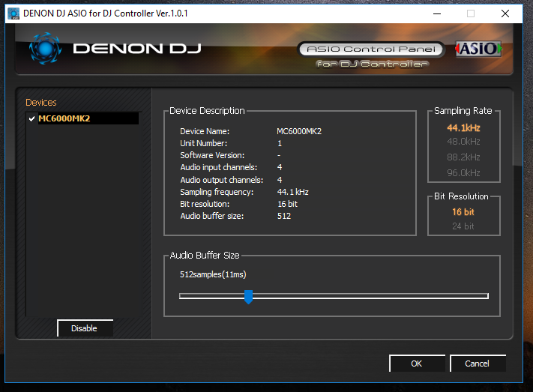533x392 pixels.
Task: Close the DENON DJ ASIO window
Action: (505, 13)
